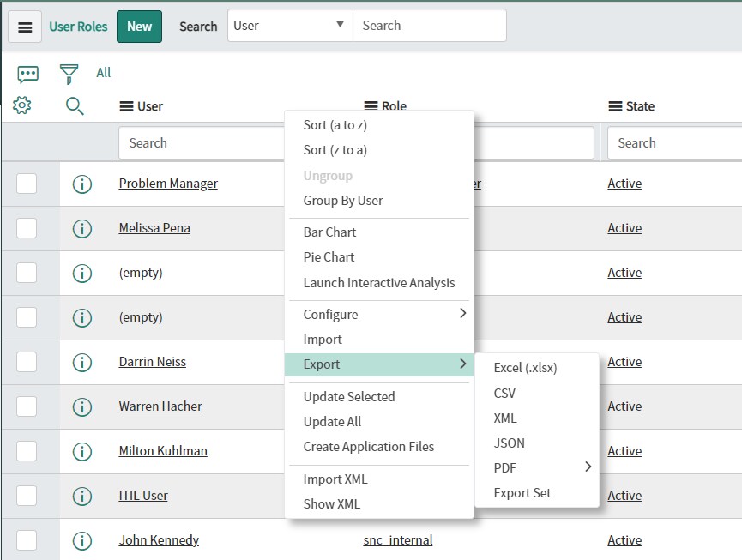Select Export Set option
The width and height of the screenshot is (742, 560).
(522, 493)
